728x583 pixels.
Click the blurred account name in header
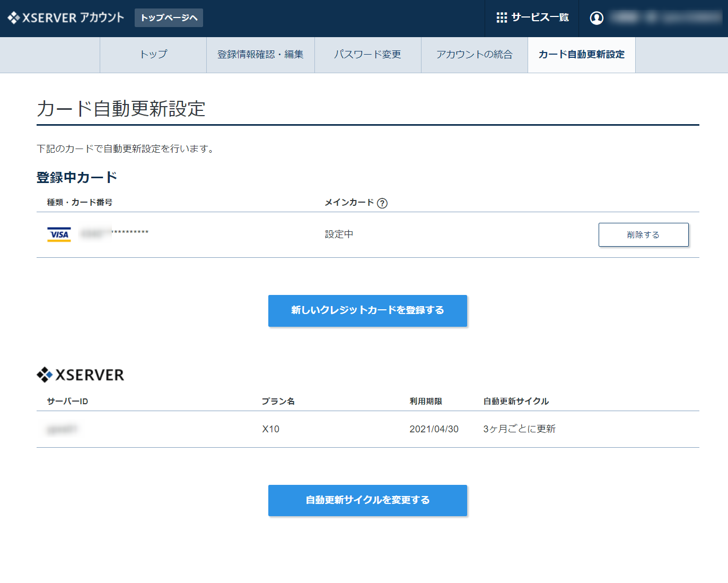(665, 18)
